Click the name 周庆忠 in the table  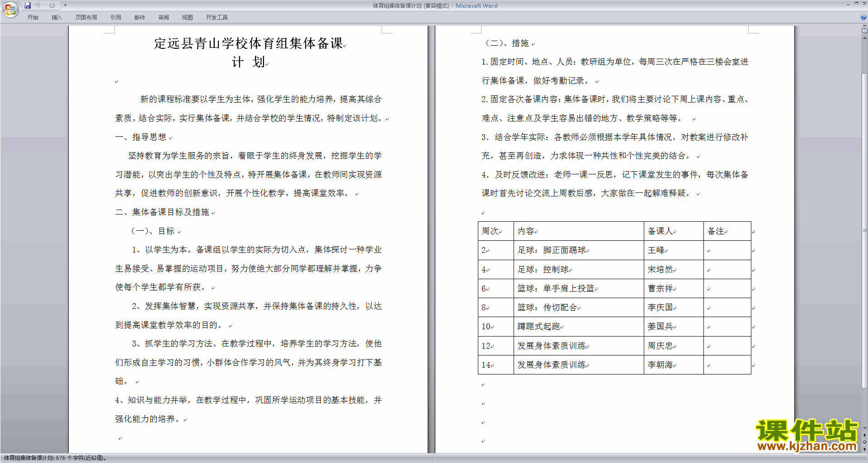660,346
